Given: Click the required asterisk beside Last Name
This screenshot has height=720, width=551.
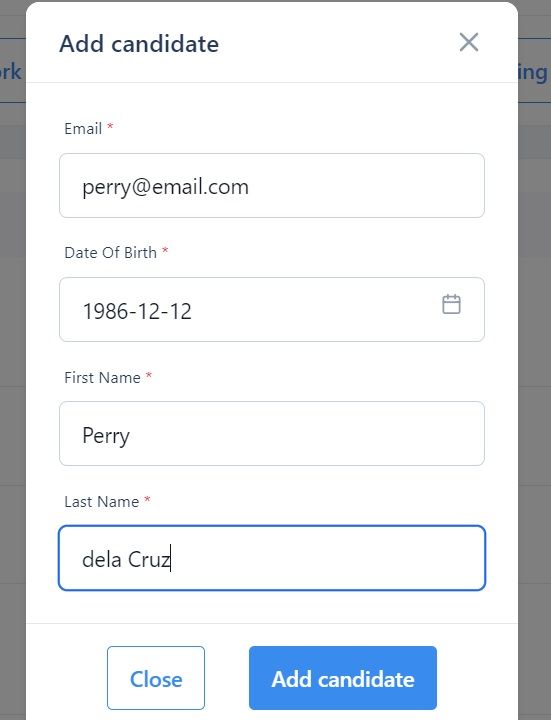Looking at the screenshot, I should [147, 499].
